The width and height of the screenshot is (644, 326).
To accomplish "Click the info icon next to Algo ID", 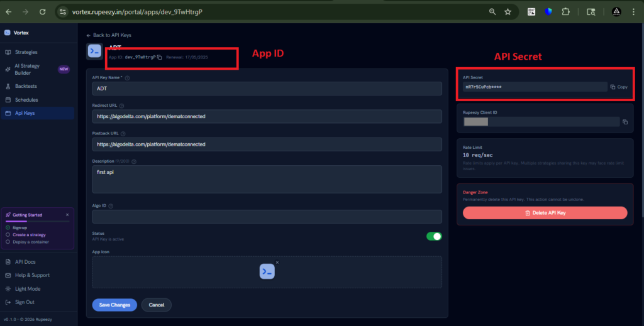I will 111,205.
